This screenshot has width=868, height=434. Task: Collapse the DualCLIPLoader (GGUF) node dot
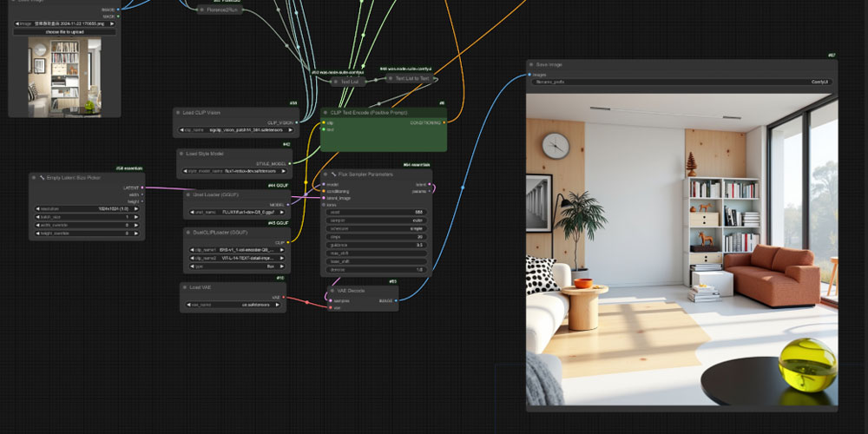tap(188, 233)
